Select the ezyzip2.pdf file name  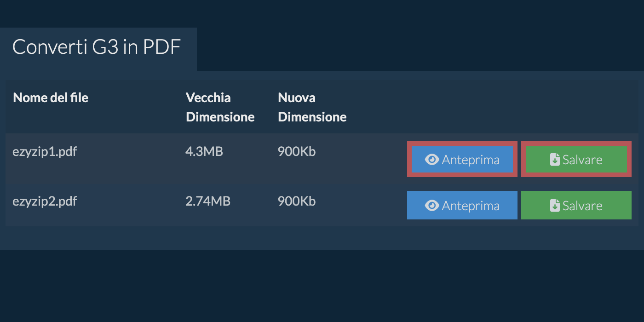tap(45, 201)
